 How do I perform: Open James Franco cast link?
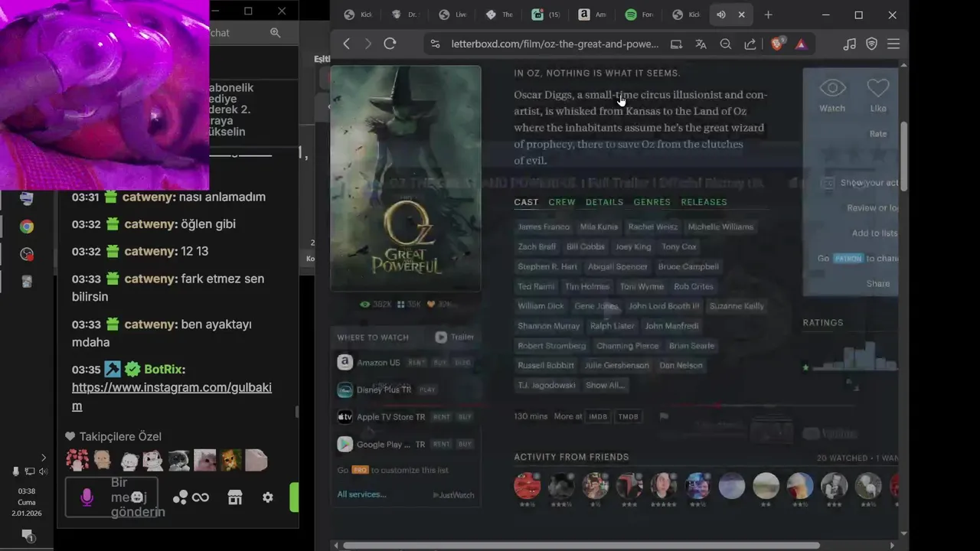pyautogui.click(x=544, y=227)
